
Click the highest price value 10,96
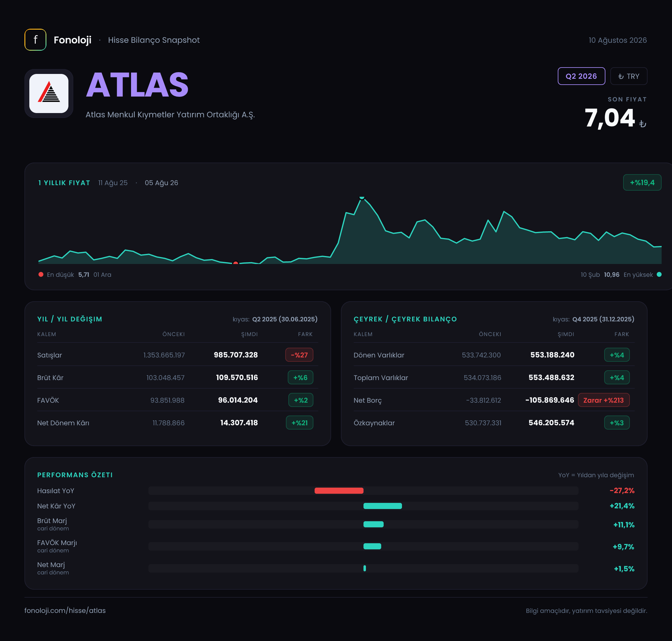click(612, 274)
